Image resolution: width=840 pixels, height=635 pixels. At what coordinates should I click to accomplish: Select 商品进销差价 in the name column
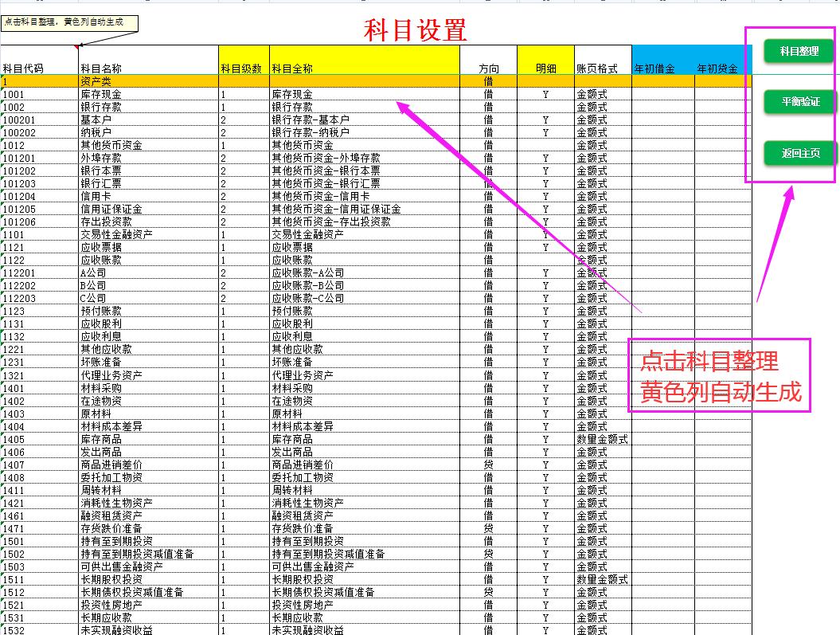pos(148,464)
